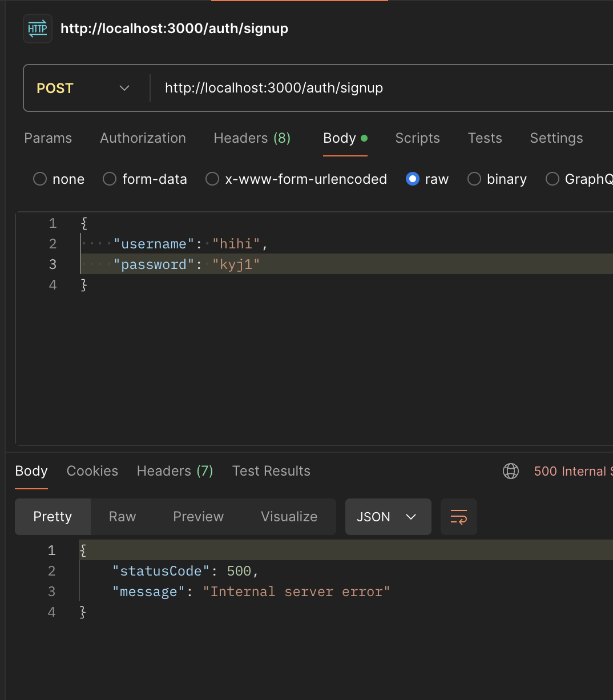The width and height of the screenshot is (613, 700).
Task: Click the "statusCode" key in response
Action: point(161,571)
